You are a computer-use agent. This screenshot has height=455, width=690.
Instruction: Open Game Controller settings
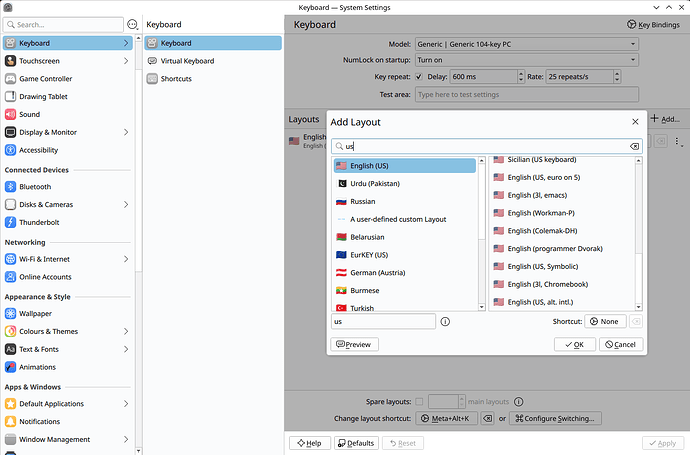tap(45, 79)
